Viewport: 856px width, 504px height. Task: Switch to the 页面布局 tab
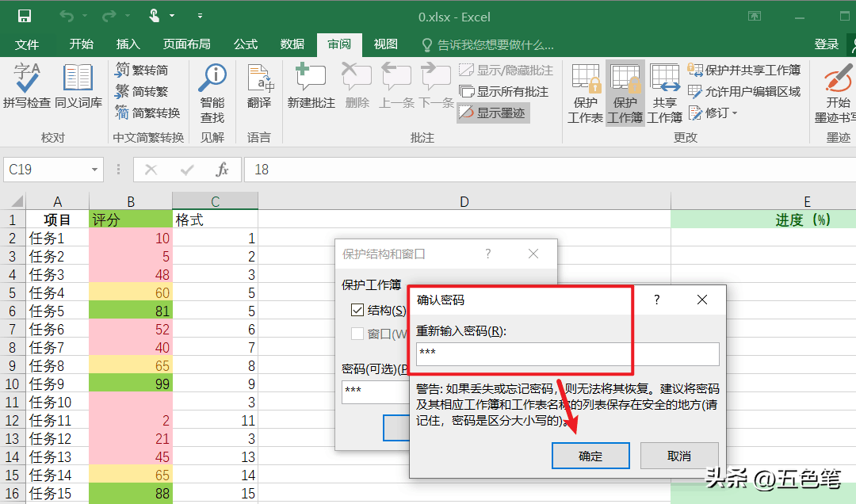click(187, 44)
